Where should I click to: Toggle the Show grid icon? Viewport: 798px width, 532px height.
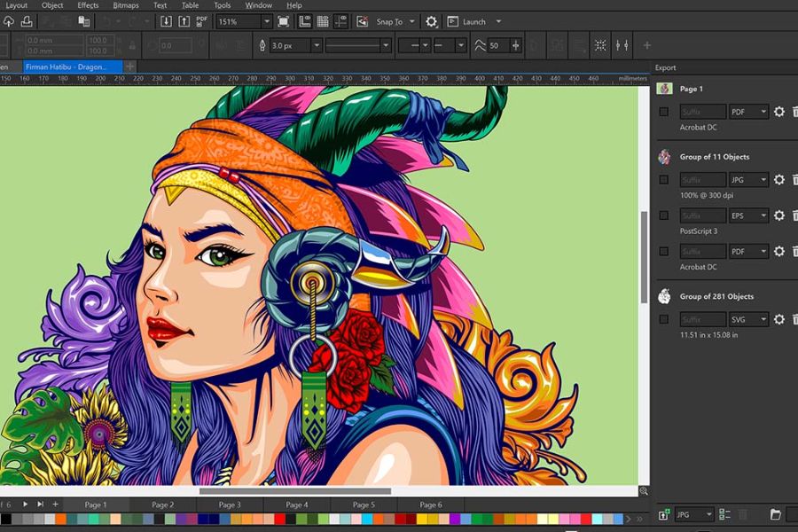323,21
